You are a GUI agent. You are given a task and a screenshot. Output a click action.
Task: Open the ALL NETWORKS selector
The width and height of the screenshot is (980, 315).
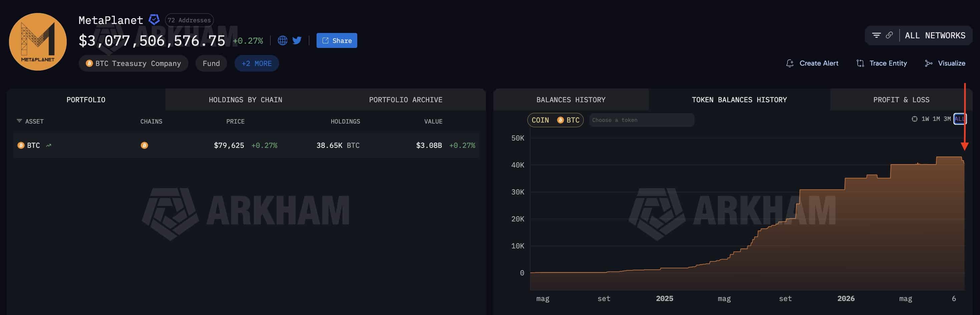point(935,35)
